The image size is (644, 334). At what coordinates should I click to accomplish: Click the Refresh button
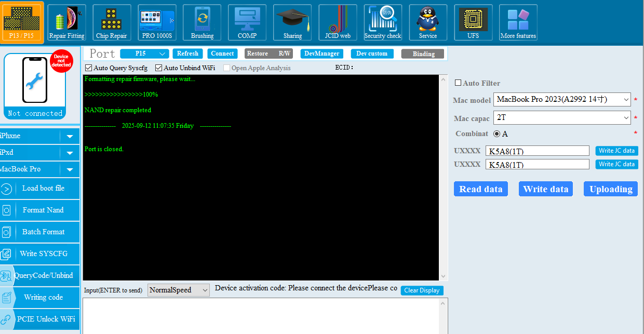pyautogui.click(x=187, y=54)
